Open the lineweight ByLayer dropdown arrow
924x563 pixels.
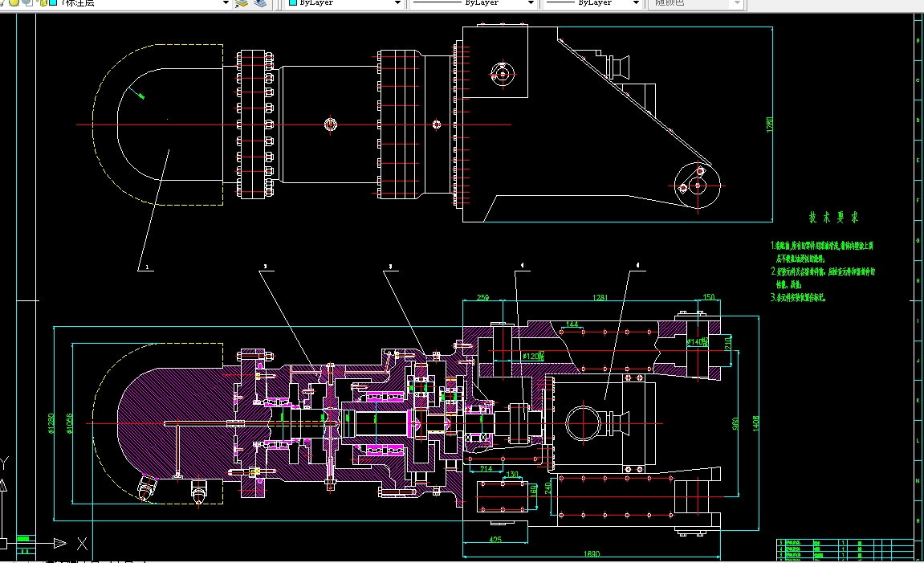pos(635,3)
